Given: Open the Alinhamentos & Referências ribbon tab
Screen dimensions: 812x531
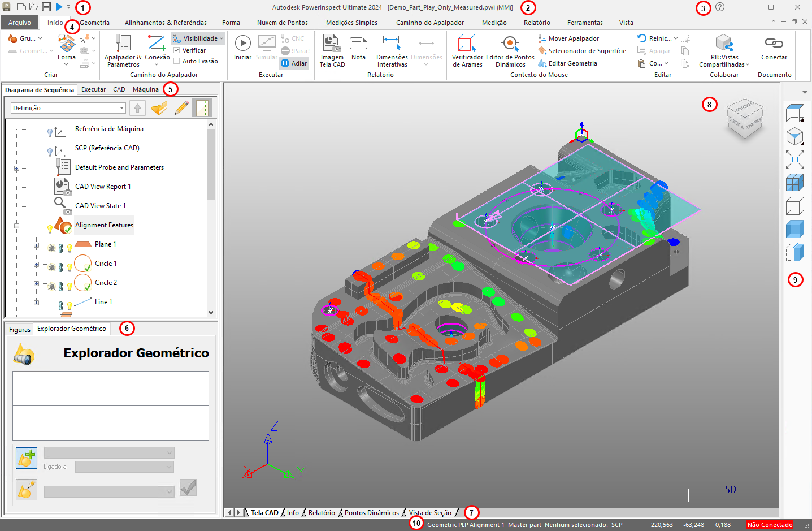Looking at the screenshot, I should click(166, 23).
